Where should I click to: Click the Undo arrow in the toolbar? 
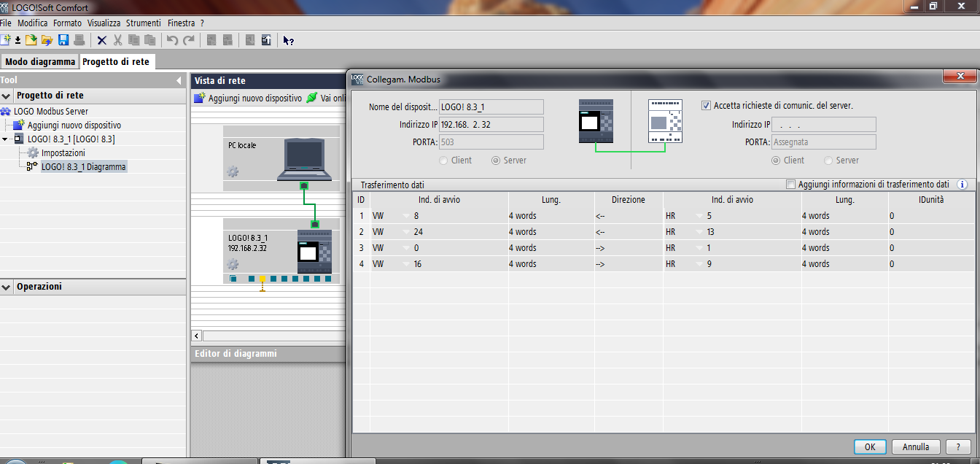point(172,40)
